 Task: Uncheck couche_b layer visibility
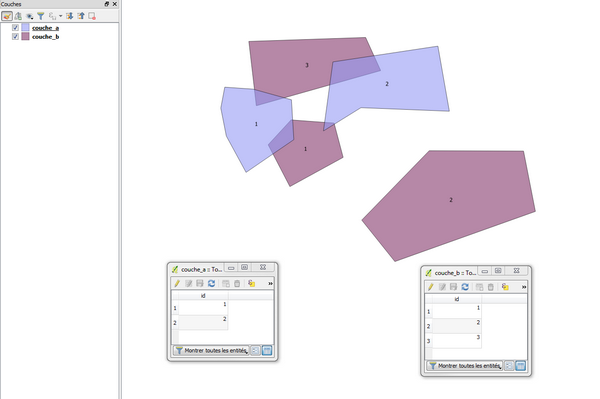pyautogui.click(x=15, y=36)
